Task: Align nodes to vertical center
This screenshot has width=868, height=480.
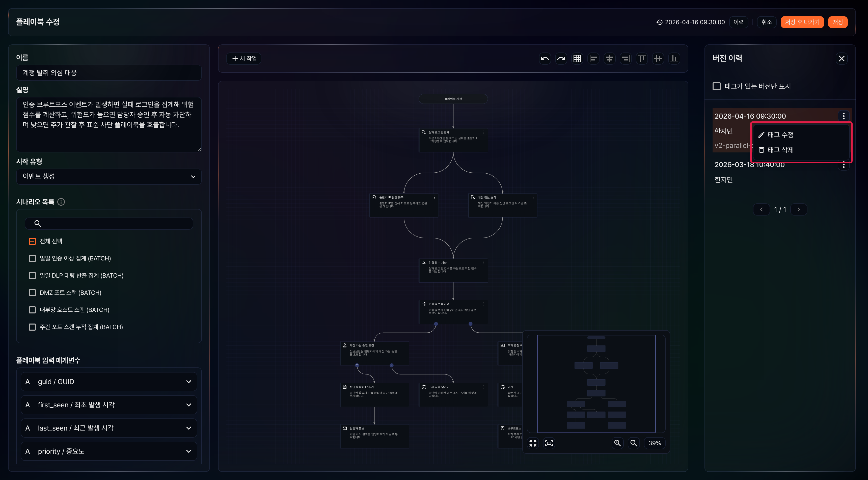Action: click(x=658, y=59)
